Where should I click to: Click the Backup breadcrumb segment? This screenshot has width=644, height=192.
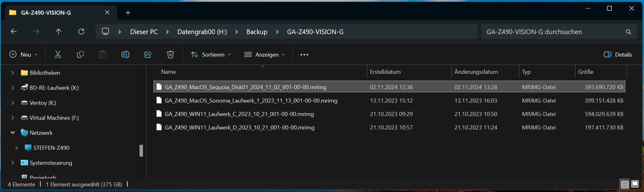click(x=257, y=32)
